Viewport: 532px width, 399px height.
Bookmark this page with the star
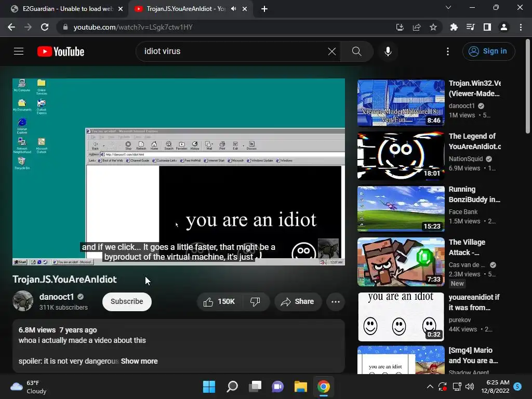click(x=433, y=27)
